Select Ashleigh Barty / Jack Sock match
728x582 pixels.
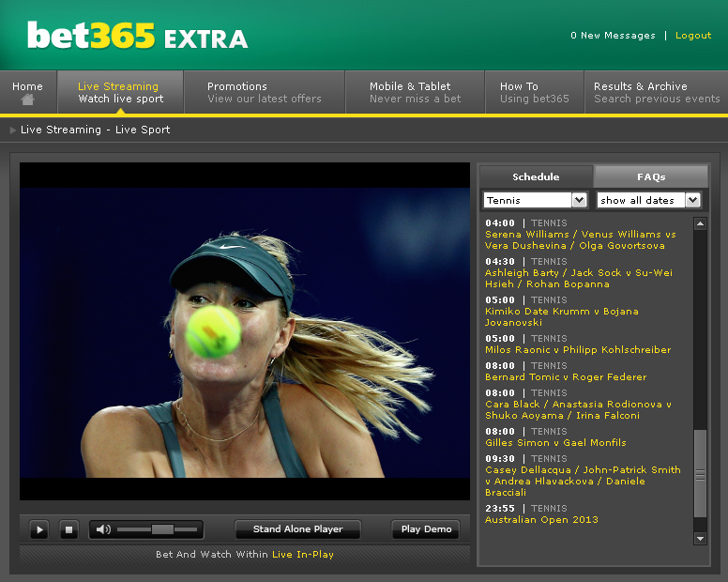tap(579, 278)
